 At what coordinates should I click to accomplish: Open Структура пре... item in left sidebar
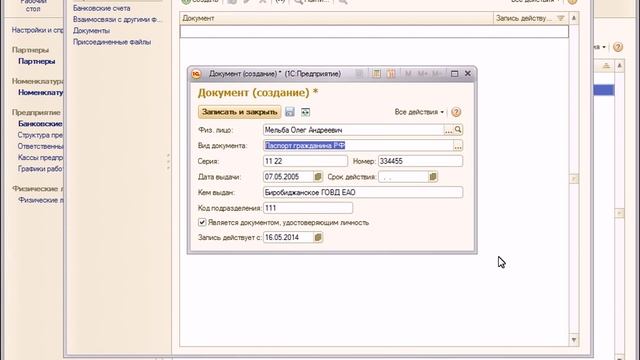click(x=40, y=135)
